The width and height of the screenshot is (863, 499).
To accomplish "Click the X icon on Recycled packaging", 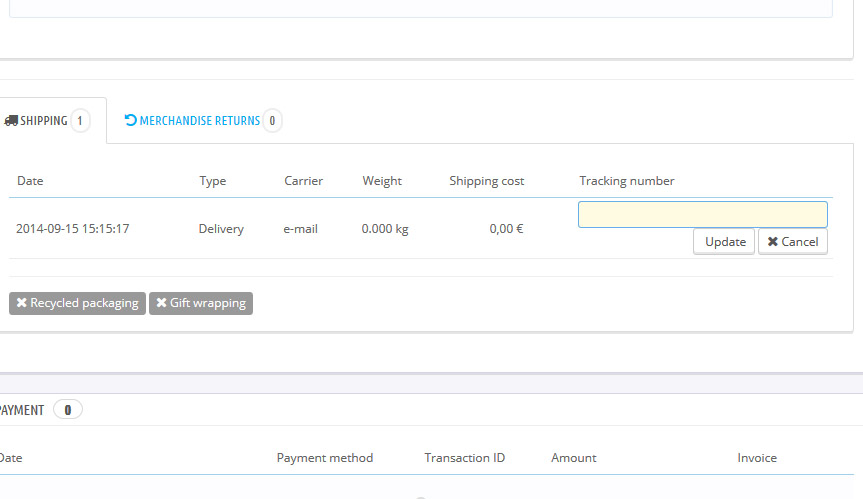I will (x=22, y=303).
